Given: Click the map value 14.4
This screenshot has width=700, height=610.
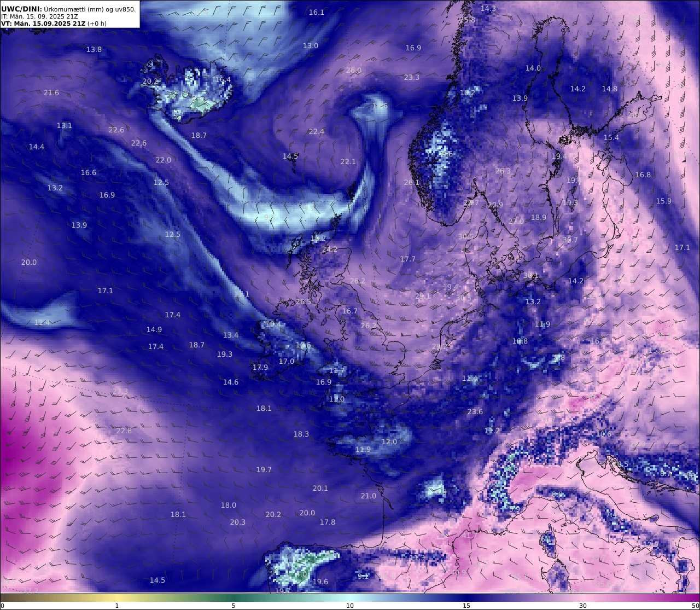Looking at the screenshot, I should tap(37, 147).
